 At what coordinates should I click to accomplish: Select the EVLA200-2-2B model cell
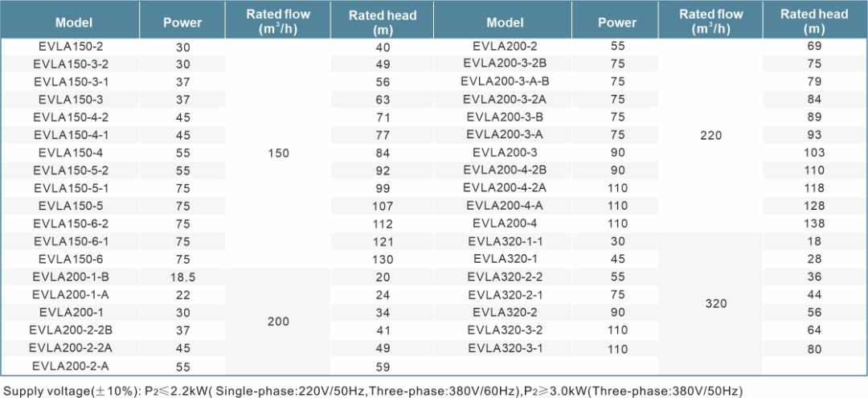[x=69, y=330]
